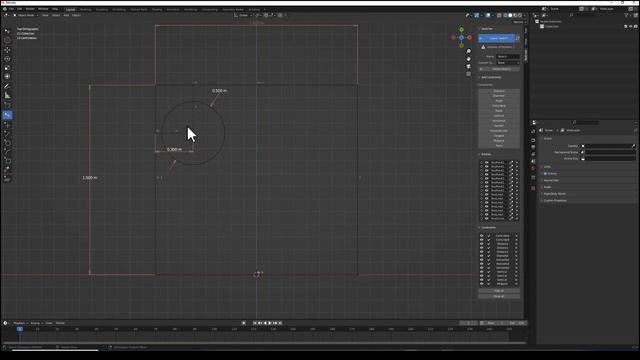640x360 pixels.
Task: Jump to timeline start frame button
Action: pos(255,323)
